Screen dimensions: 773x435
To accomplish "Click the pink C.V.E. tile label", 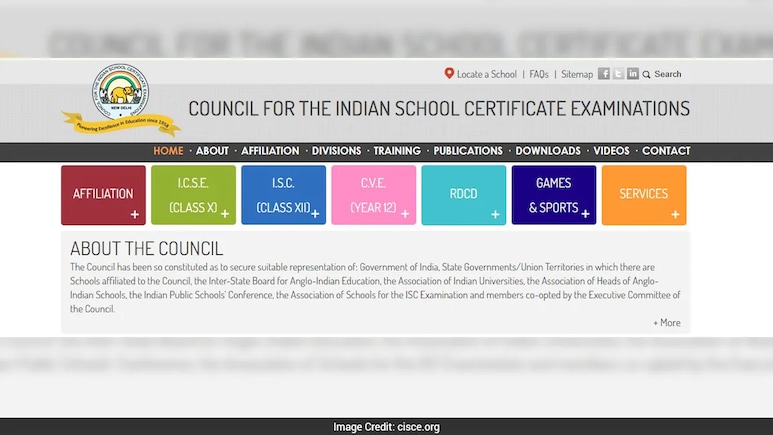I will click(x=373, y=195).
